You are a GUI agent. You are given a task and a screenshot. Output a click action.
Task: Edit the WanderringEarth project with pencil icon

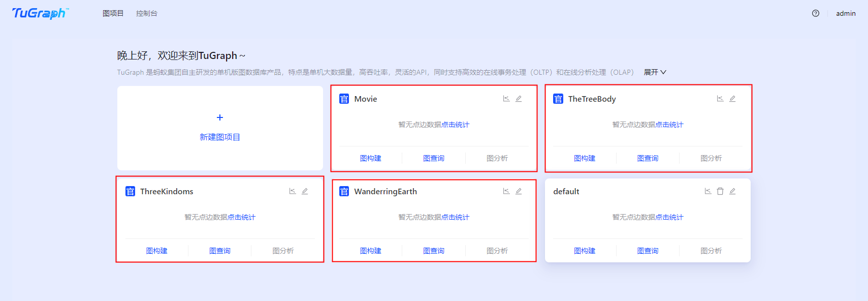click(x=519, y=191)
